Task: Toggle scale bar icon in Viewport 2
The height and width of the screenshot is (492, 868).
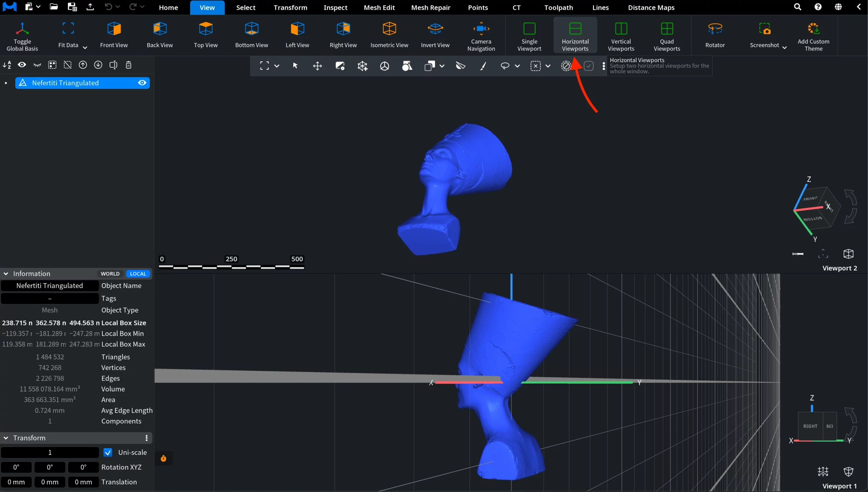Action: (798, 254)
